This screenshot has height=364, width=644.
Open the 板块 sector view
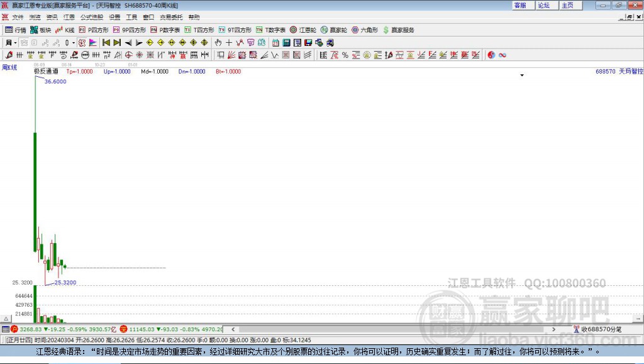point(40,30)
